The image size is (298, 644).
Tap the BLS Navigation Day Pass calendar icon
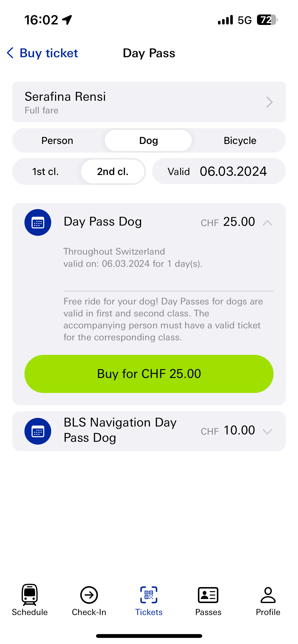(38, 431)
